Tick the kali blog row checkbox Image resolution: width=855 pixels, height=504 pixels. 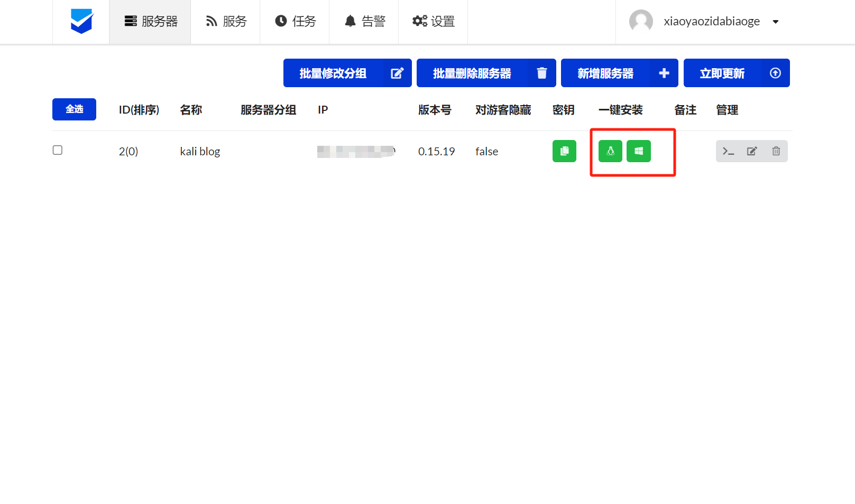pyautogui.click(x=58, y=151)
